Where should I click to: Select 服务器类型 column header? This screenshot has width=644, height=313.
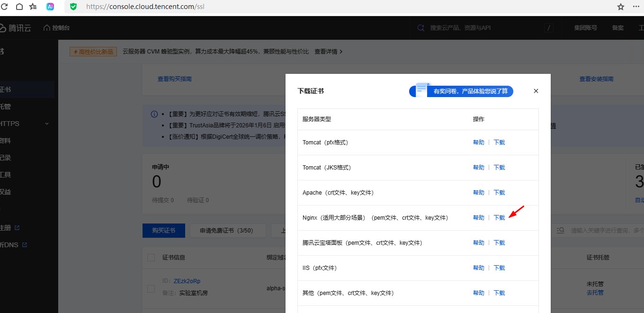pos(317,119)
